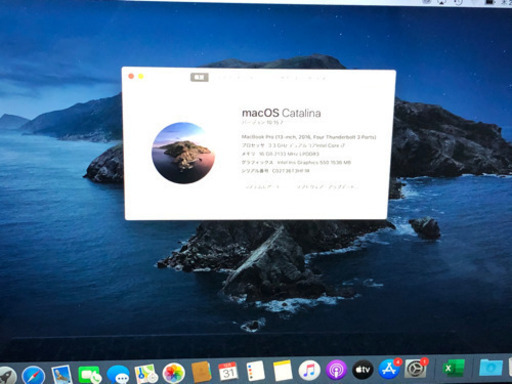Open FaceTime in the dock
Screen dimensions: 512x384
tap(89, 375)
